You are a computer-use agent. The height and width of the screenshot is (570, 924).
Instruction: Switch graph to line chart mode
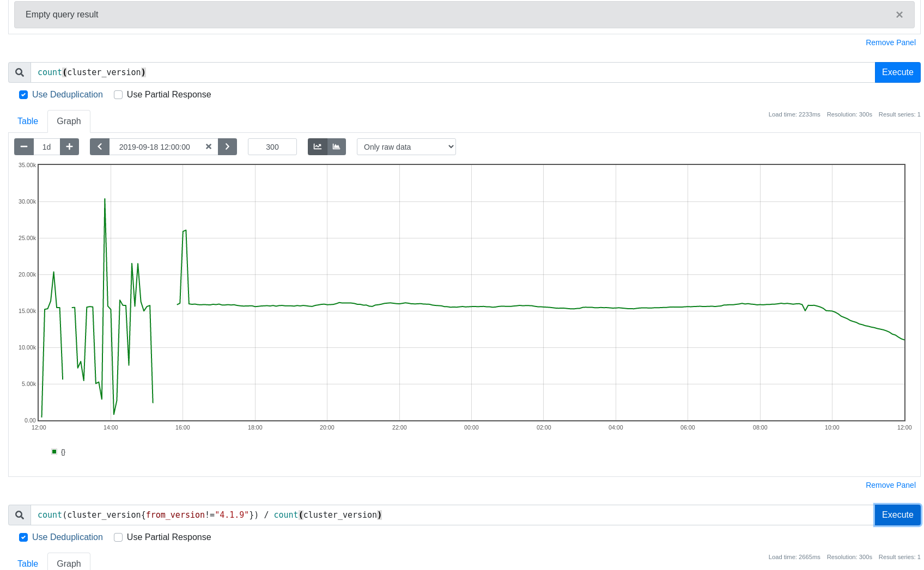(318, 147)
